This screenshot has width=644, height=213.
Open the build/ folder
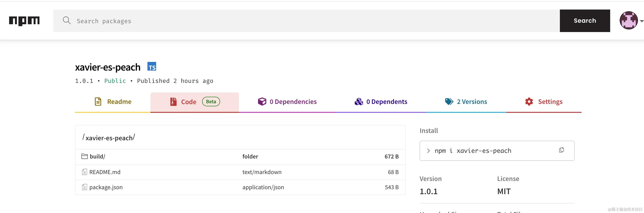[97, 157]
